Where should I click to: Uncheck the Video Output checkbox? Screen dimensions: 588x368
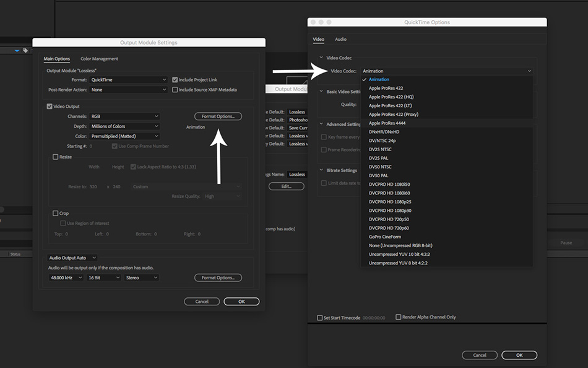[x=50, y=107]
